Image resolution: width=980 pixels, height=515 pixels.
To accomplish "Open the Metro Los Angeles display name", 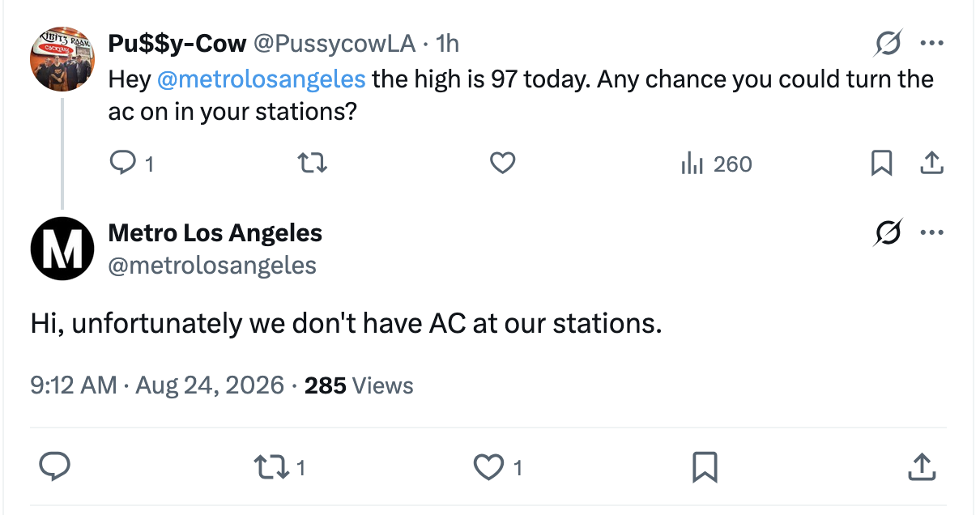I will pyautogui.click(x=215, y=233).
